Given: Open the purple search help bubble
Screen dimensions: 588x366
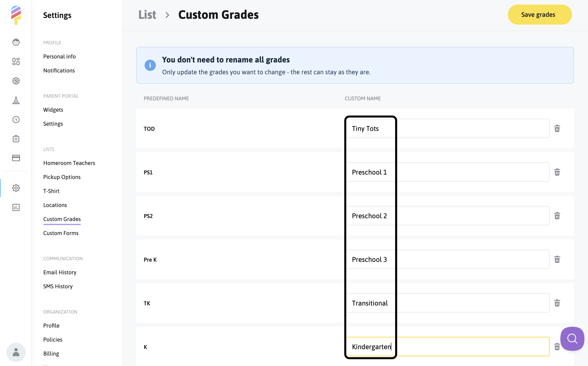Looking at the screenshot, I should 572,338.
